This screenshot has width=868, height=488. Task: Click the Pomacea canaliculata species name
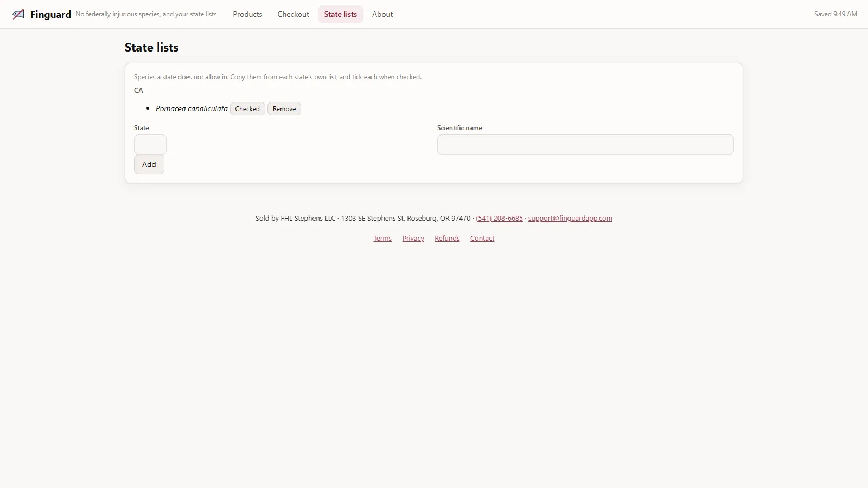click(x=192, y=109)
